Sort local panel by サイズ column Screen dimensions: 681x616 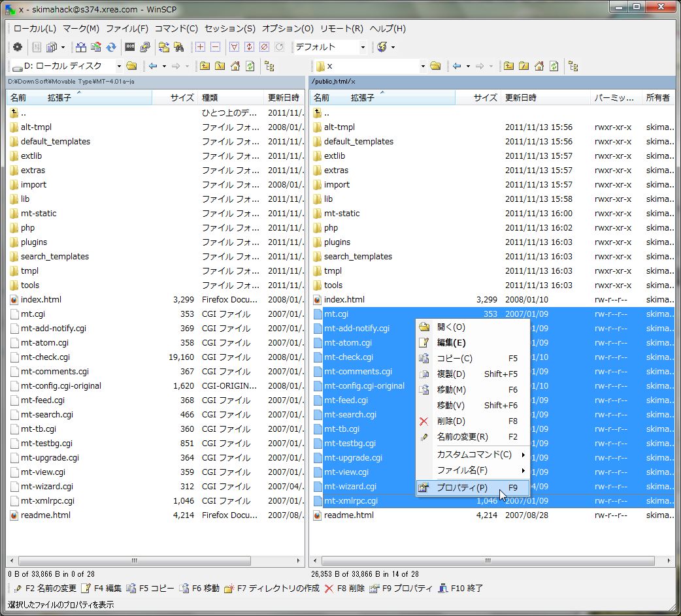click(x=174, y=98)
